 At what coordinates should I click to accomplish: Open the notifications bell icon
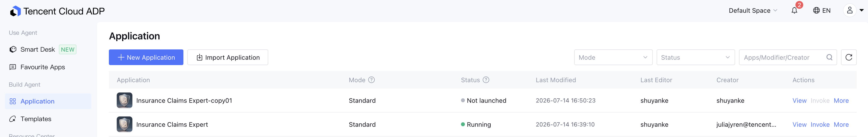click(794, 11)
